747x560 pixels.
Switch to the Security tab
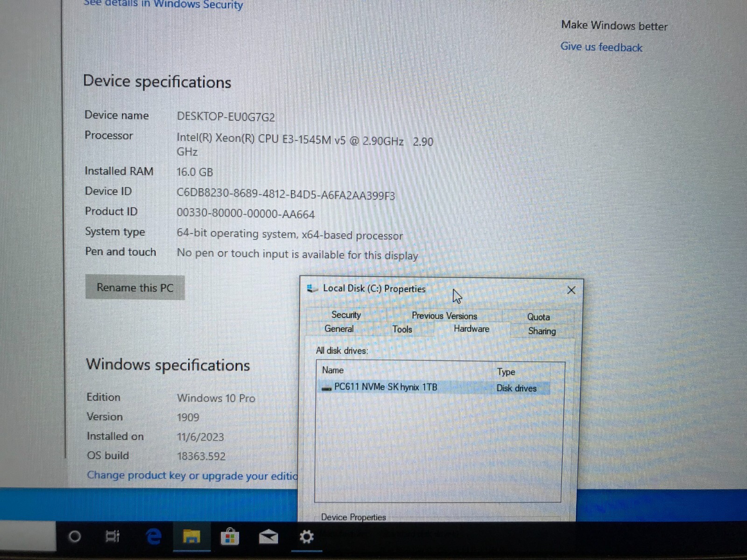(x=346, y=315)
